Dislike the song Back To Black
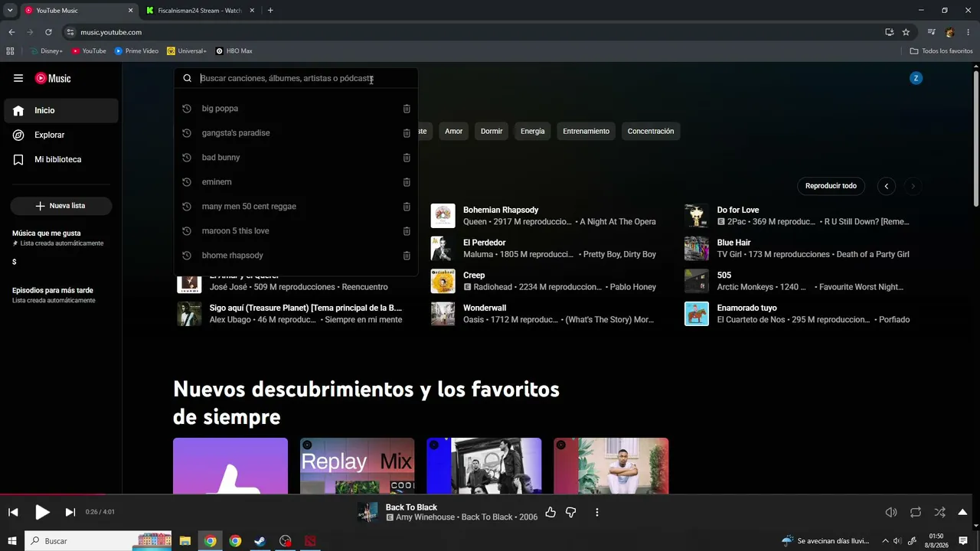Image resolution: width=980 pixels, height=551 pixels. (570, 512)
